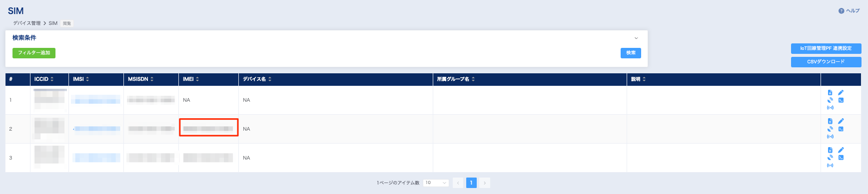Click the 検索 search button
Viewport: 868px width, 194px height.
[631, 53]
